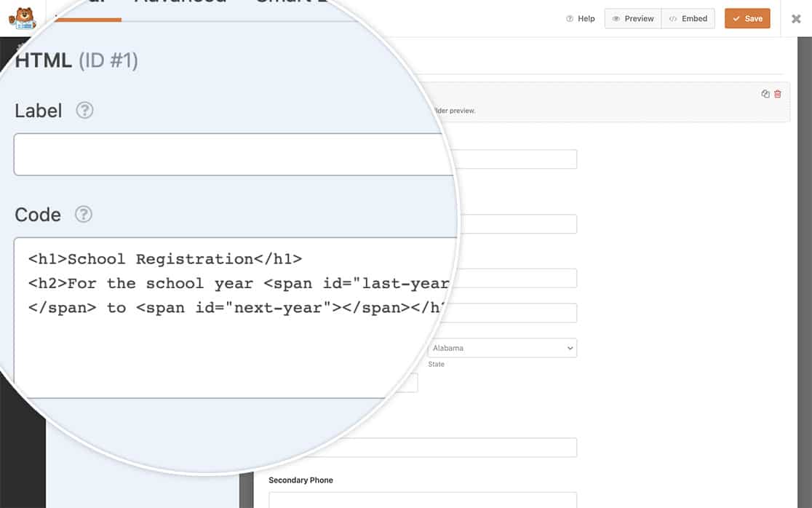Delete the HTML field with trash icon

coord(777,94)
